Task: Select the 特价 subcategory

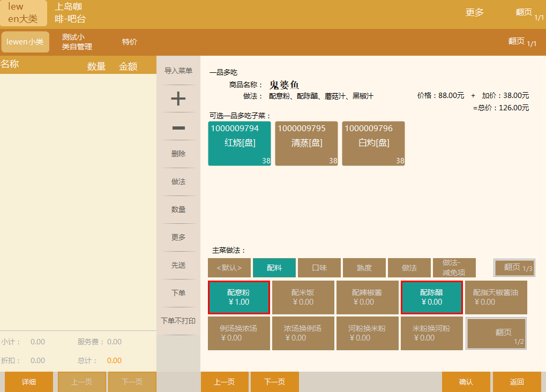Action: [130, 42]
